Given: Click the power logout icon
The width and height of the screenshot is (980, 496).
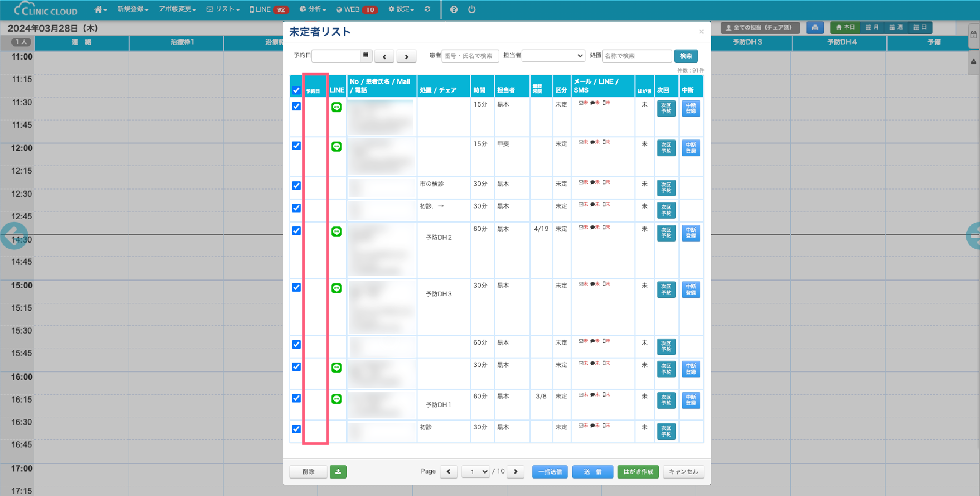Looking at the screenshot, I should point(472,9).
